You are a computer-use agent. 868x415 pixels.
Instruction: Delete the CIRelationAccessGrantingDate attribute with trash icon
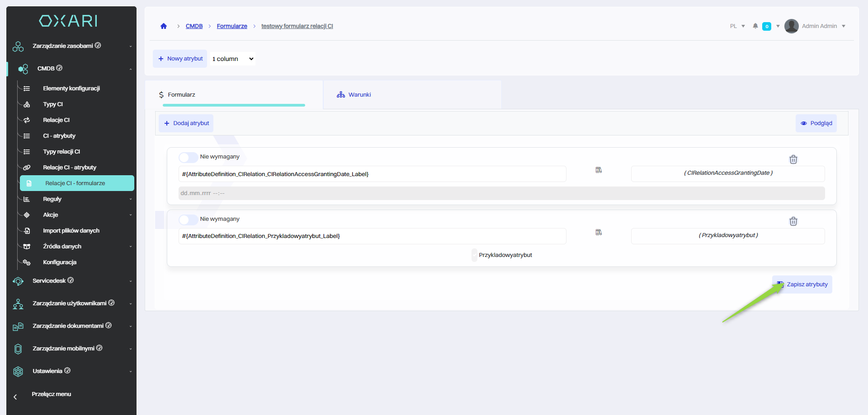[793, 159]
